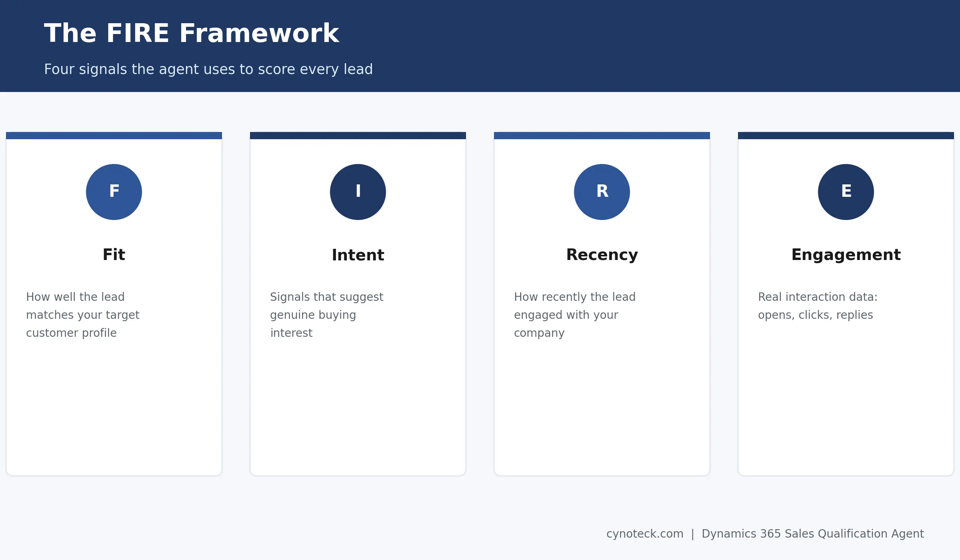Select the E circle icon for Engagement
Screen dimensions: 960x560
point(846,192)
